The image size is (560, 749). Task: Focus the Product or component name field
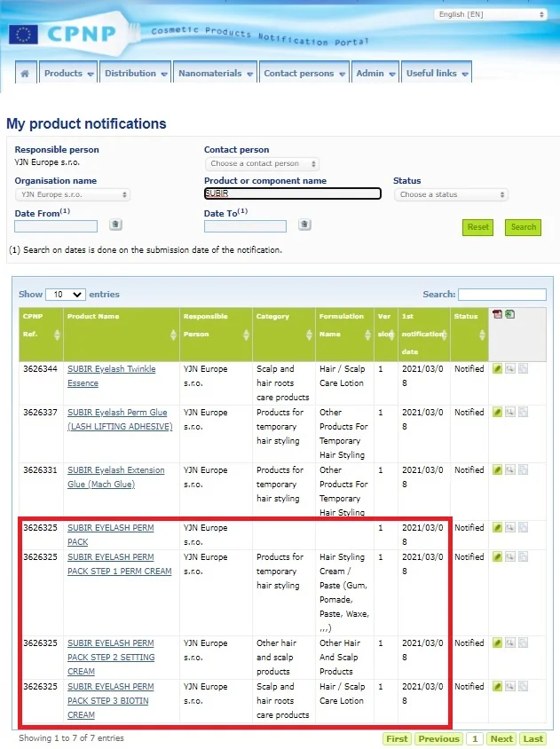click(292, 193)
